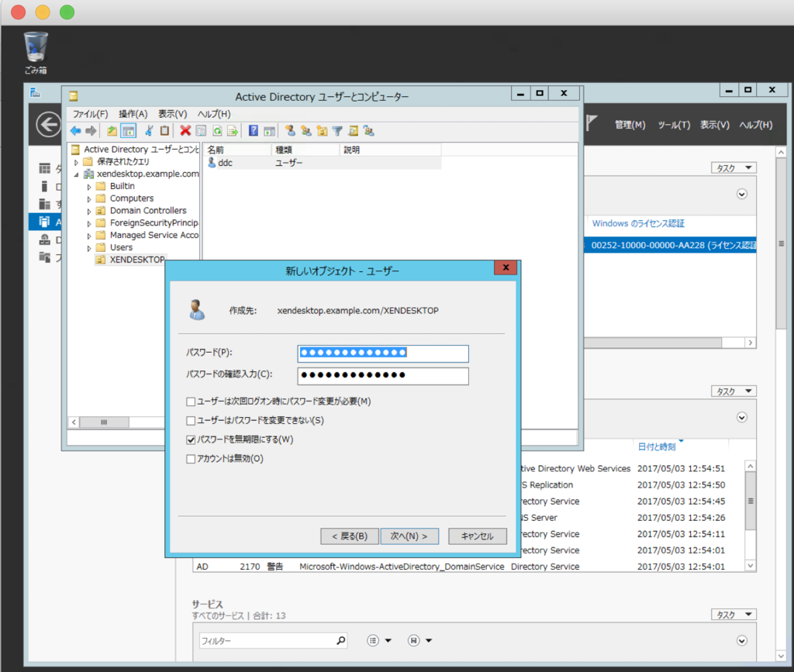Go up one level folder icon
794x672 pixels.
click(x=112, y=131)
